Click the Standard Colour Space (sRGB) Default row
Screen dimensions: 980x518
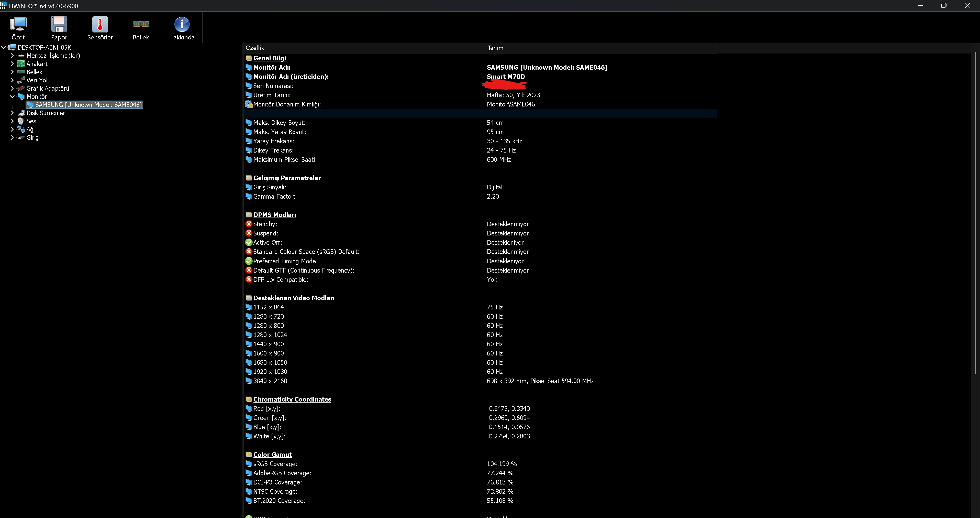(x=480, y=252)
